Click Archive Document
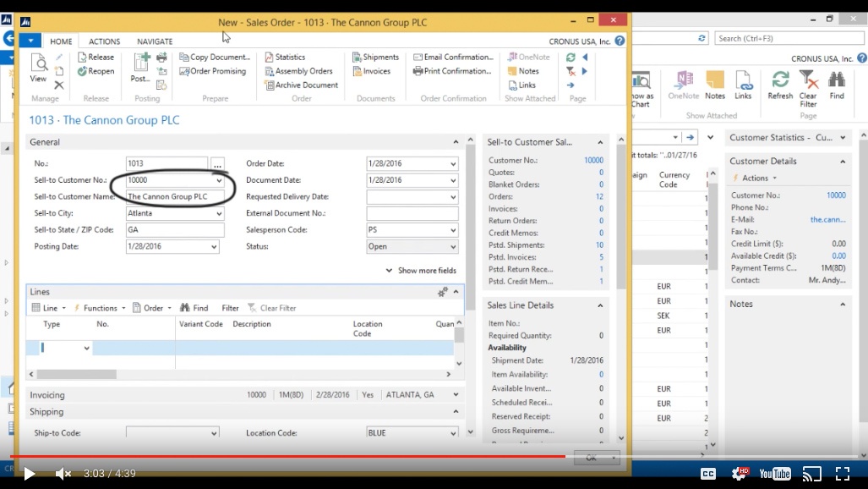This screenshot has height=489, width=868. pyautogui.click(x=302, y=85)
